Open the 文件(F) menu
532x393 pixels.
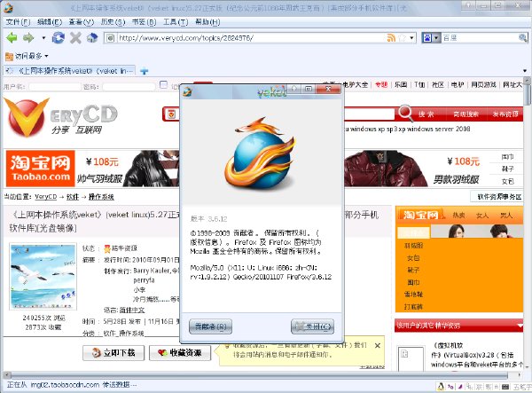[x=18, y=22]
